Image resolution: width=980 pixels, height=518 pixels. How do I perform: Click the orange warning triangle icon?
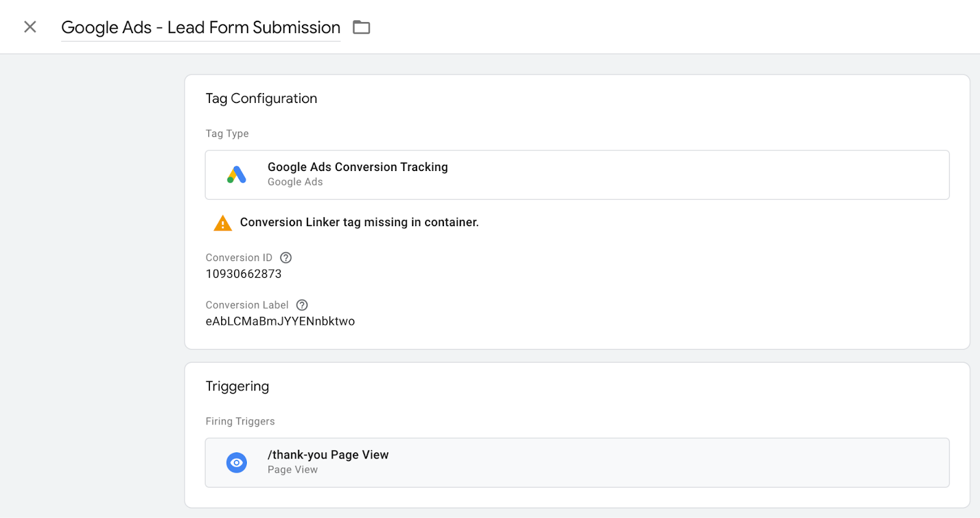[222, 223]
